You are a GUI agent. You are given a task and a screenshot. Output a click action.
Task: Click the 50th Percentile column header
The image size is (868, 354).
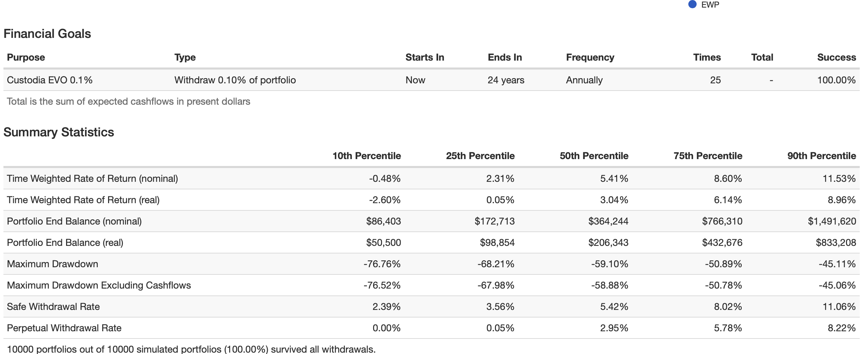pyautogui.click(x=594, y=156)
